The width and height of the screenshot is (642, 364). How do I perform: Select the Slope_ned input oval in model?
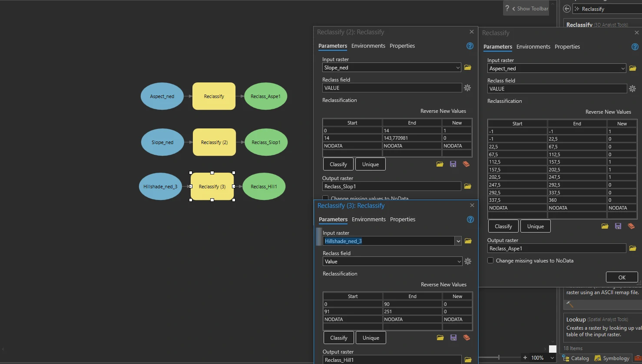coord(162,142)
